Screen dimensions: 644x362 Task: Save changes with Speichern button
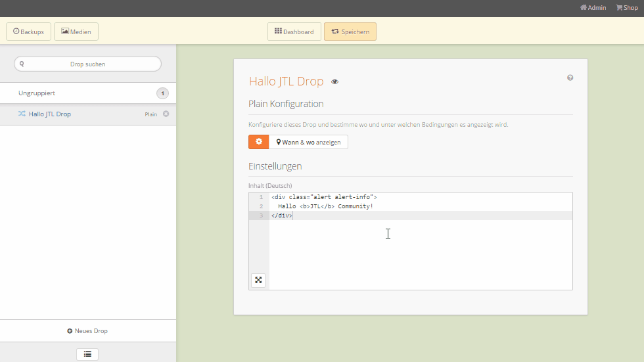pos(350,32)
